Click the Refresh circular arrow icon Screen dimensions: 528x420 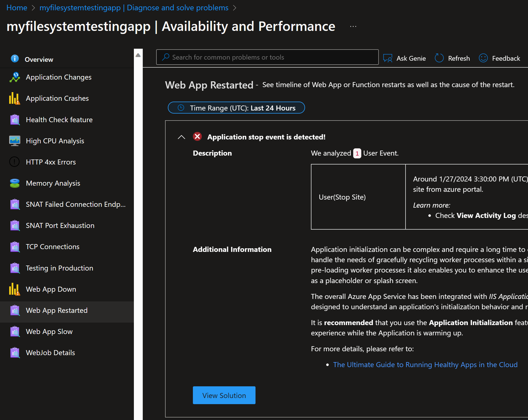[439, 58]
